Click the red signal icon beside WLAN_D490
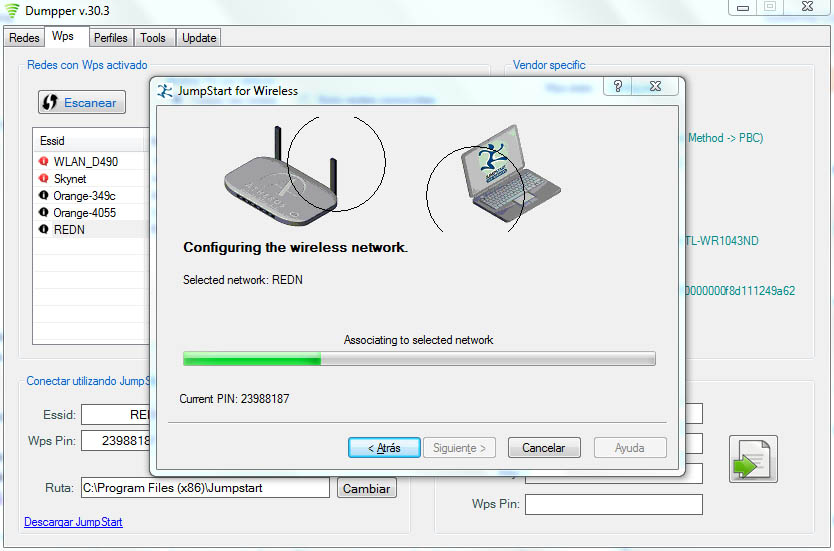 pos(44,161)
